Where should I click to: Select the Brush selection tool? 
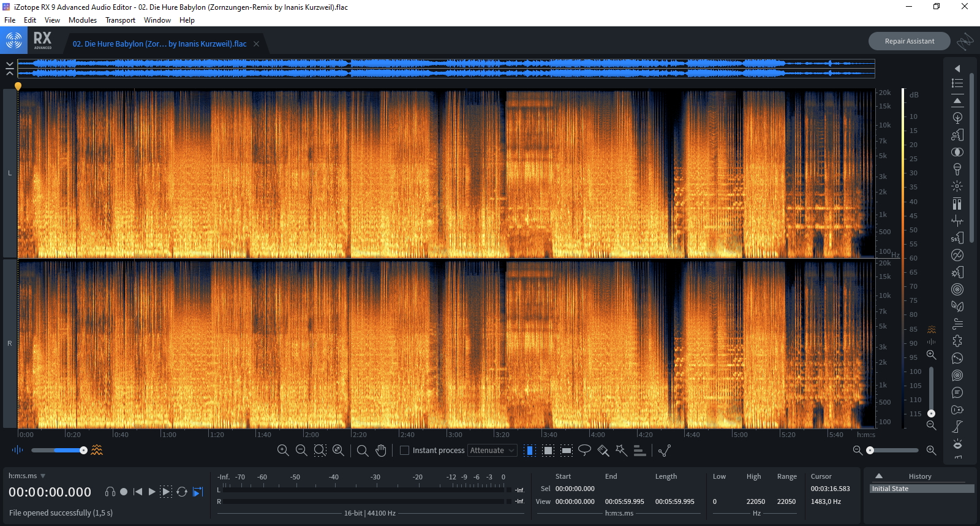tap(603, 451)
